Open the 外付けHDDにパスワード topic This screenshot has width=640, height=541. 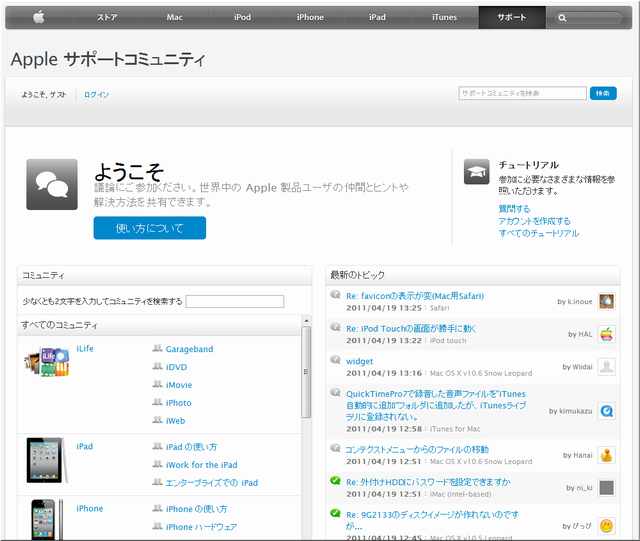tap(428, 482)
